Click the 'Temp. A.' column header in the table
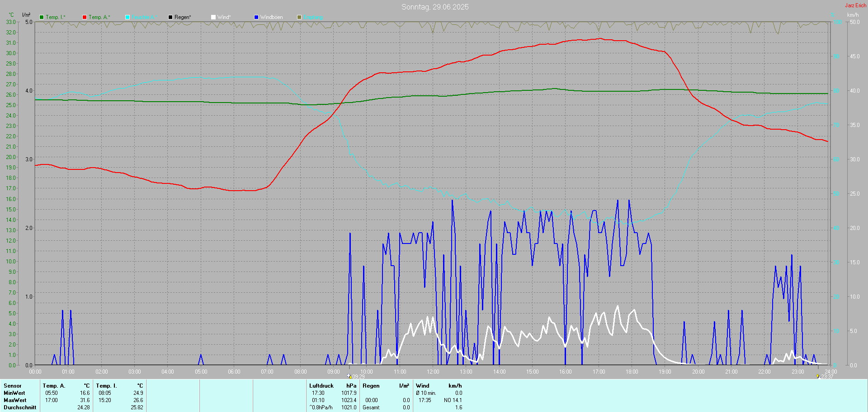The width and height of the screenshot is (868, 412). (x=54, y=386)
